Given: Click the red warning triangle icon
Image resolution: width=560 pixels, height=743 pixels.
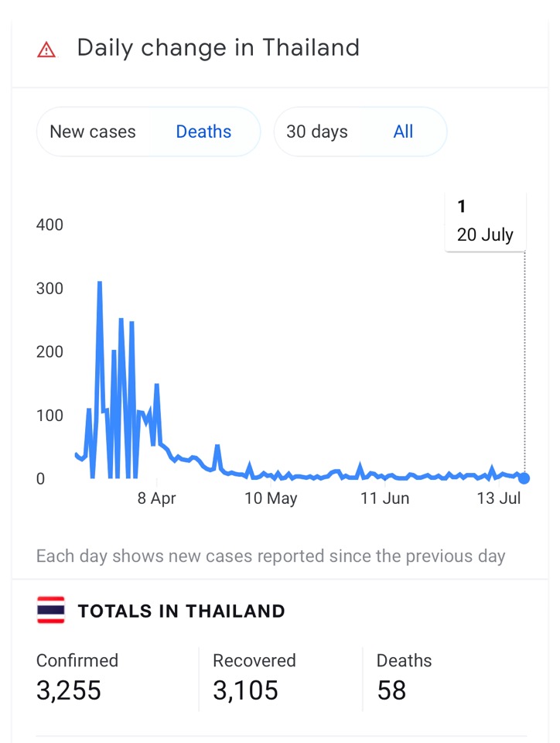Looking at the screenshot, I should 46,50.
